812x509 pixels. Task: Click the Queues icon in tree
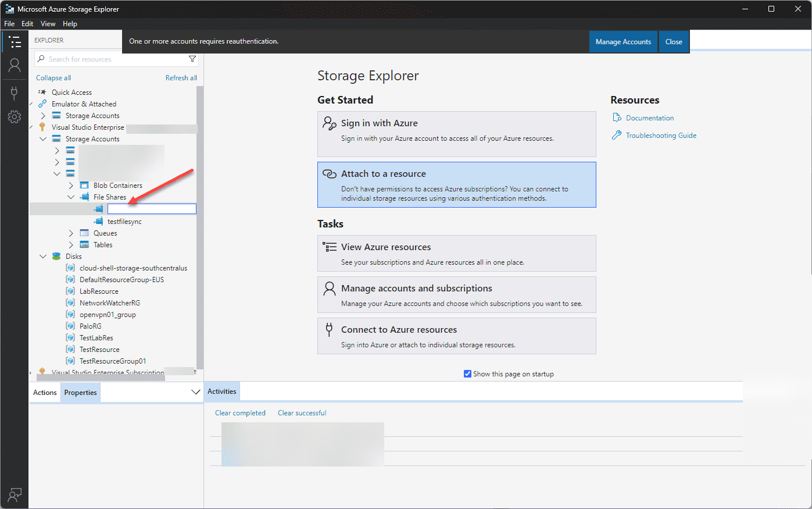point(84,233)
